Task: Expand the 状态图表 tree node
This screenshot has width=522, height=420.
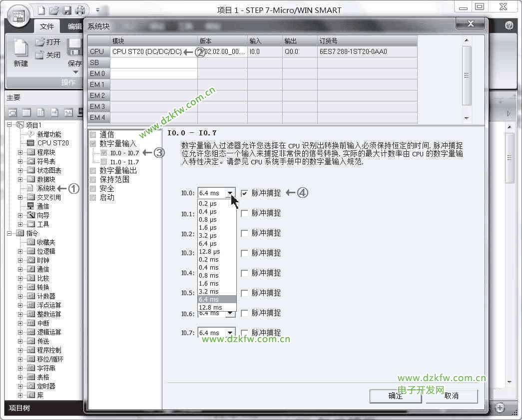Action: 20,170
